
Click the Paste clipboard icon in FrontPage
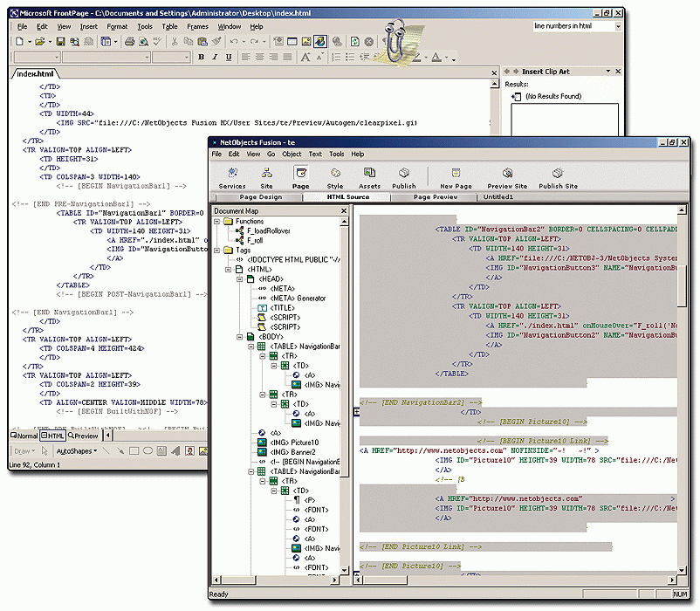pos(202,42)
